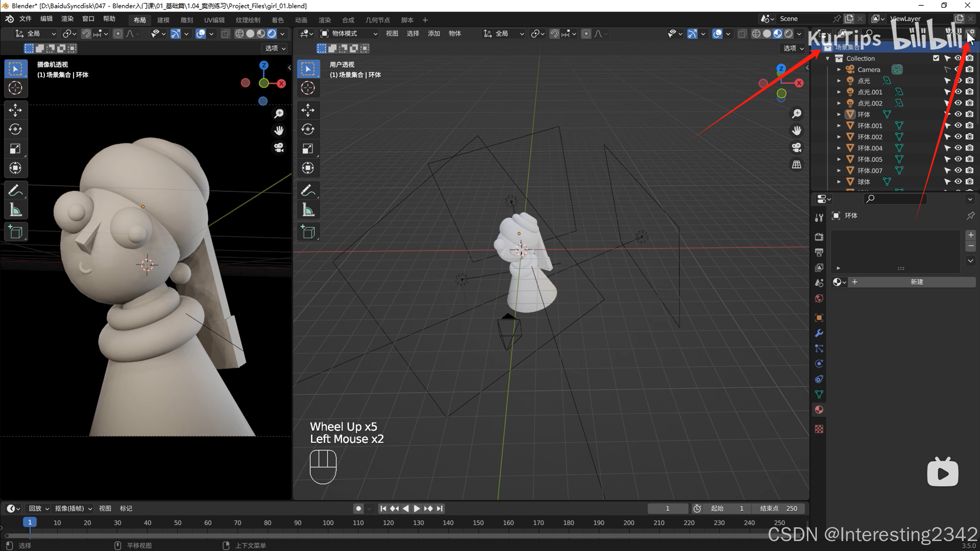Open the 文件 menu

coord(25,19)
